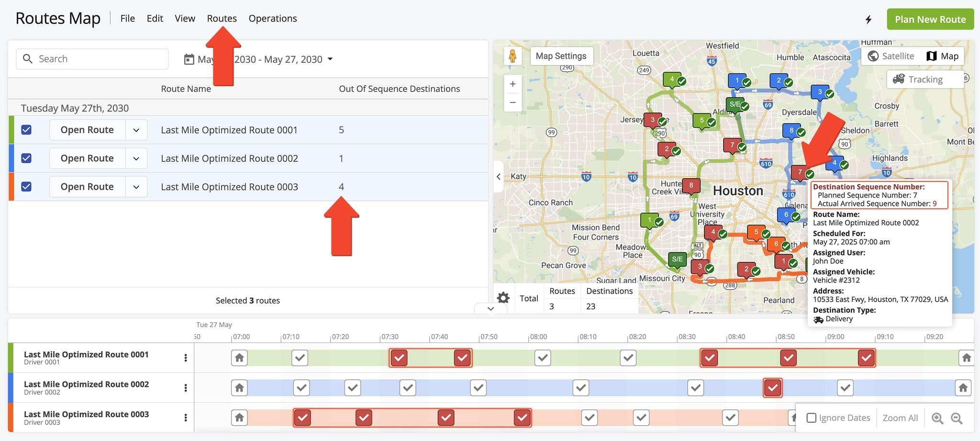Image resolution: width=980 pixels, height=441 pixels.
Task: Open Map Settings
Action: (x=561, y=56)
